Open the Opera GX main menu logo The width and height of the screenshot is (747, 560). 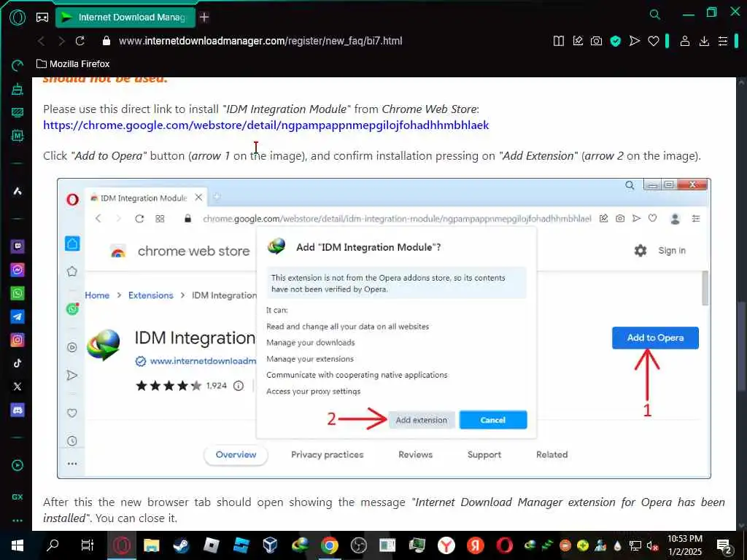(18, 17)
